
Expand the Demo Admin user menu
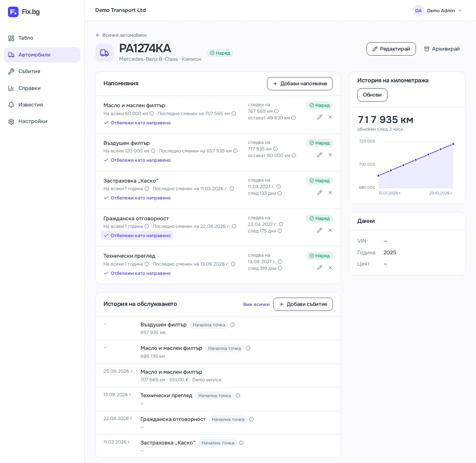pyautogui.click(x=438, y=11)
